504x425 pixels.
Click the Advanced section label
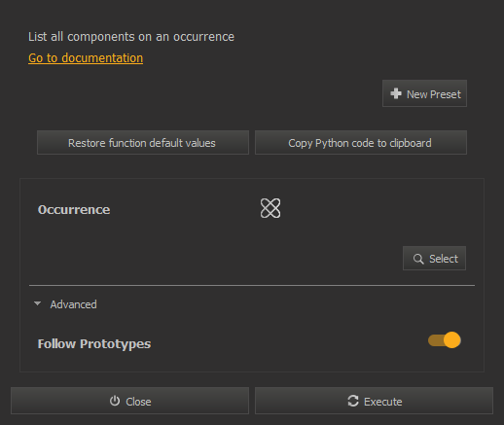pyautogui.click(x=73, y=304)
